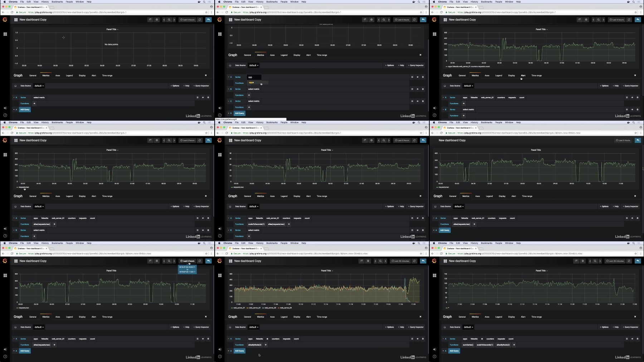Open query A hamburger menu in top-left frame
The width and height of the screenshot is (644, 362).
(x=197, y=97)
